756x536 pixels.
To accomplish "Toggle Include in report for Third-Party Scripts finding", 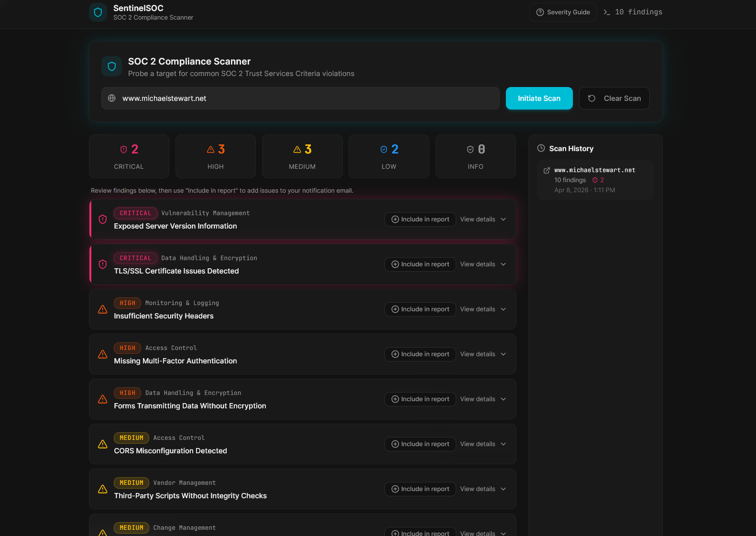I will point(420,489).
